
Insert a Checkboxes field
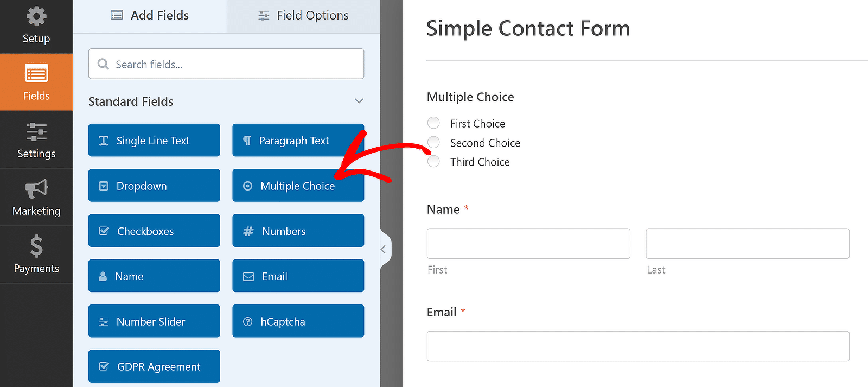(154, 230)
